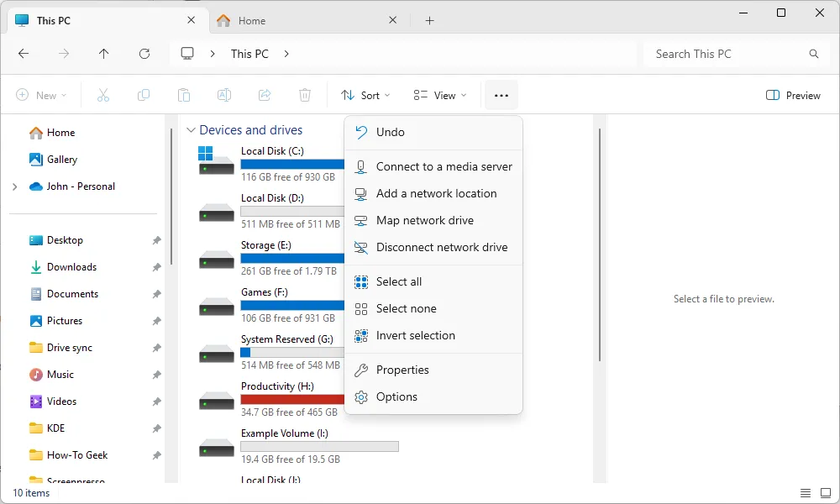Click Example Volume (I:) usage bar

tap(319, 446)
